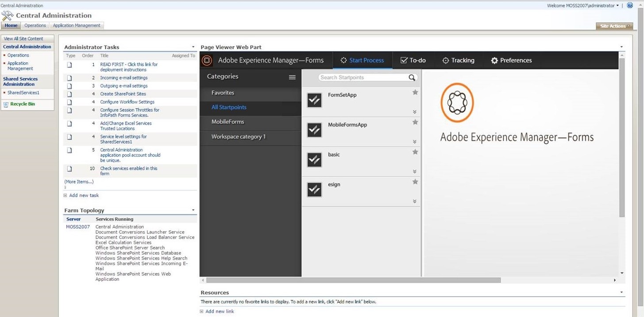Select Workspace category 1

point(251,137)
